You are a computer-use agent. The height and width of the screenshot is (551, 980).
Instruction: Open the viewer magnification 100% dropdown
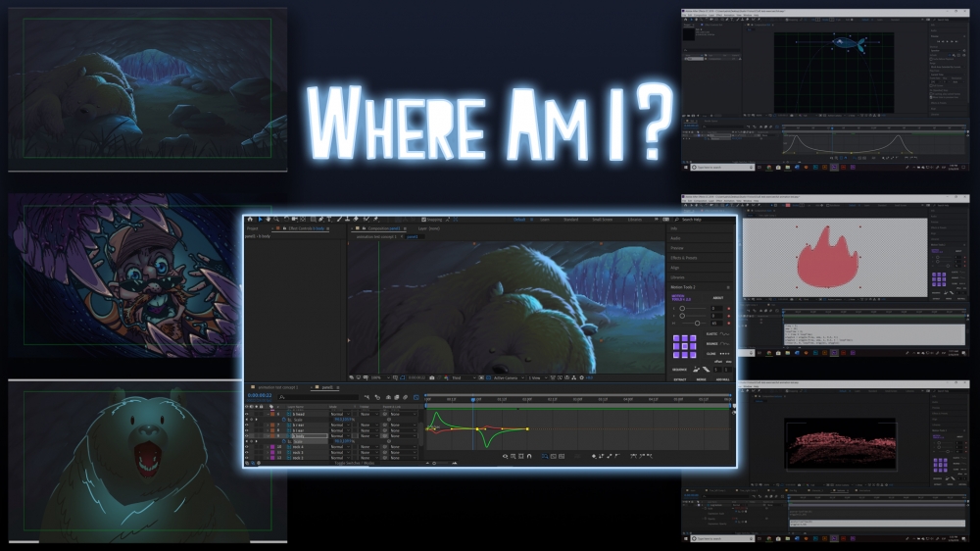[380, 377]
